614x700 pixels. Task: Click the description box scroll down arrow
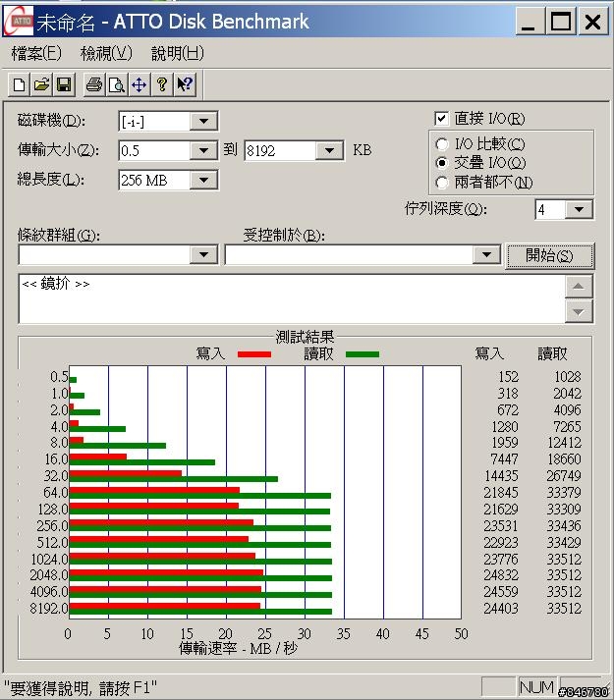tap(579, 311)
